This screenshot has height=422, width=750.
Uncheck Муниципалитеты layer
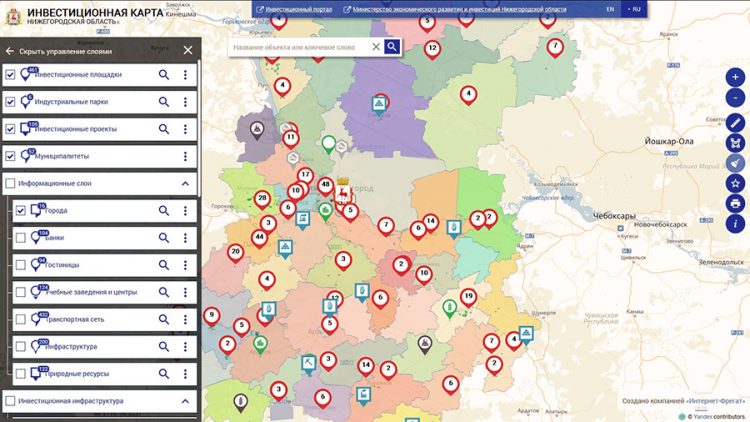pos(10,156)
